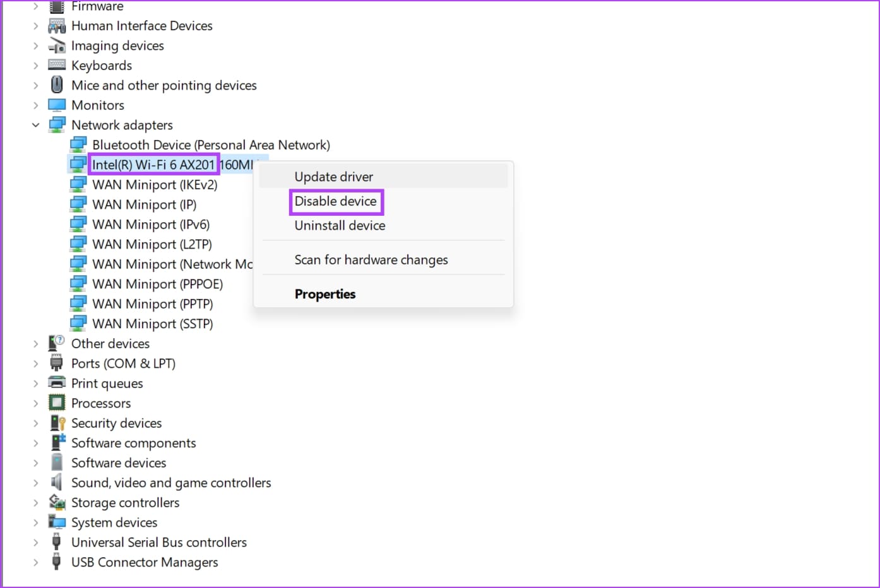Click the Print queues printer icon

[x=57, y=384]
